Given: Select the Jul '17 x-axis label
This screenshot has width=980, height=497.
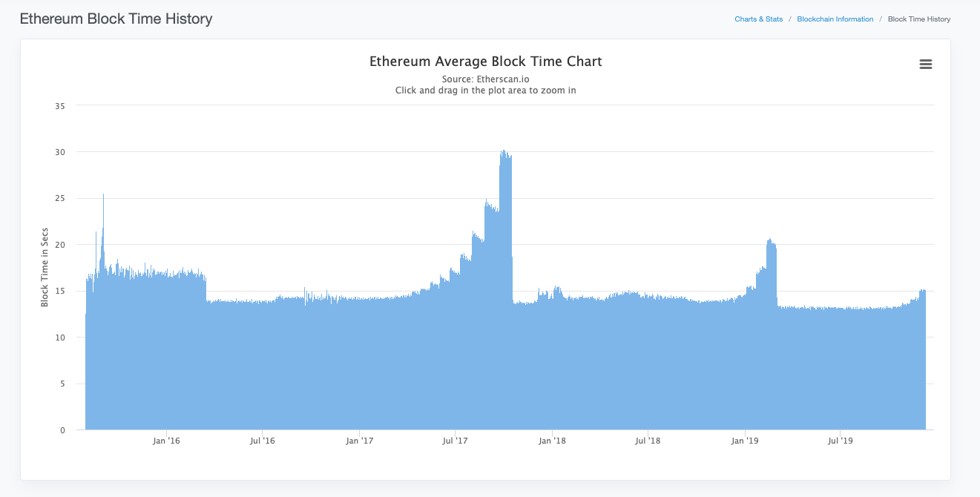Looking at the screenshot, I should pos(455,441).
